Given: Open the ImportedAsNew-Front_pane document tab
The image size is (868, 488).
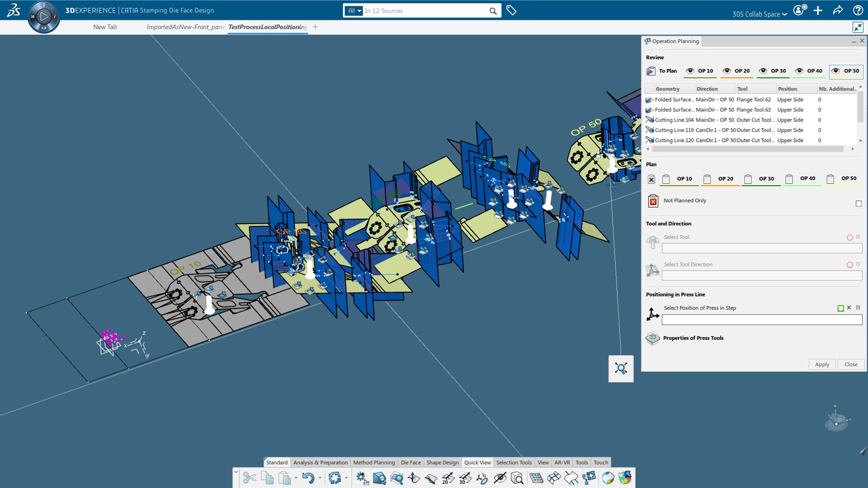Looking at the screenshot, I should tap(185, 27).
